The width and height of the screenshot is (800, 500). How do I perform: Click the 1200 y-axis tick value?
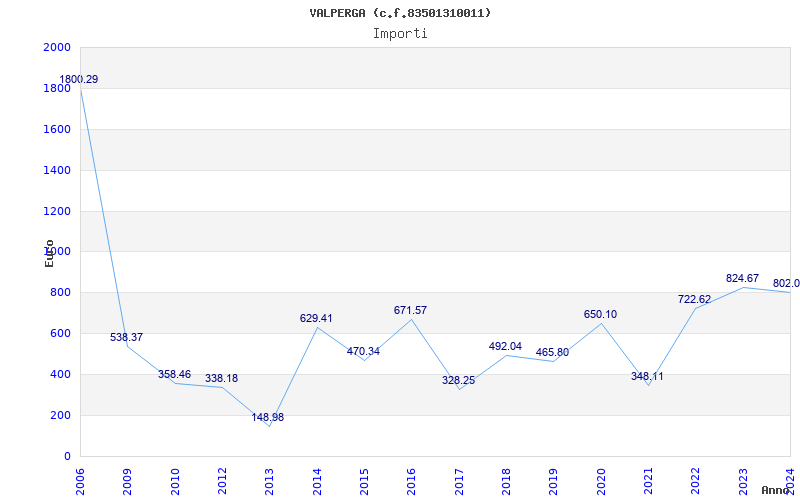pos(57,211)
